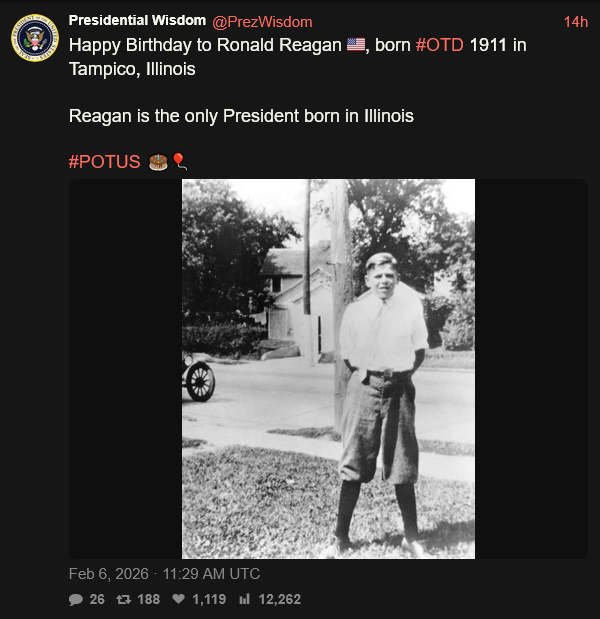Open the Presidential Wisdom seal avatar

click(35, 38)
